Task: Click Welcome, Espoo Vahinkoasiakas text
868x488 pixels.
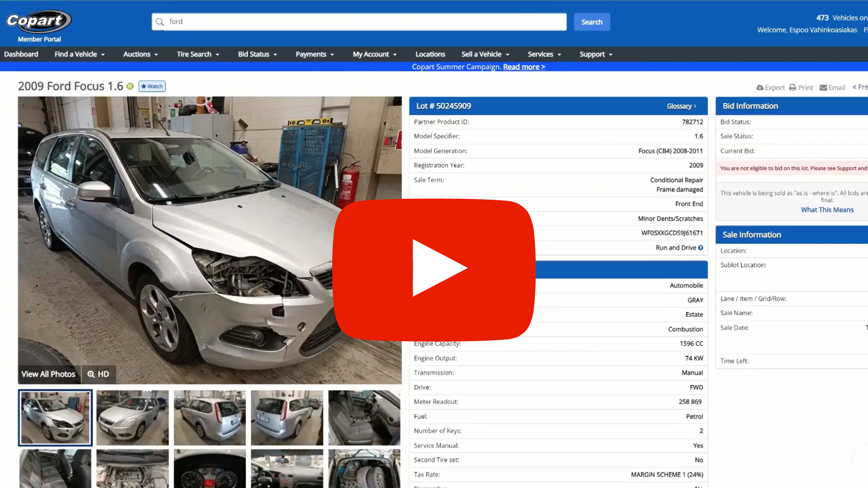Action: [807, 30]
